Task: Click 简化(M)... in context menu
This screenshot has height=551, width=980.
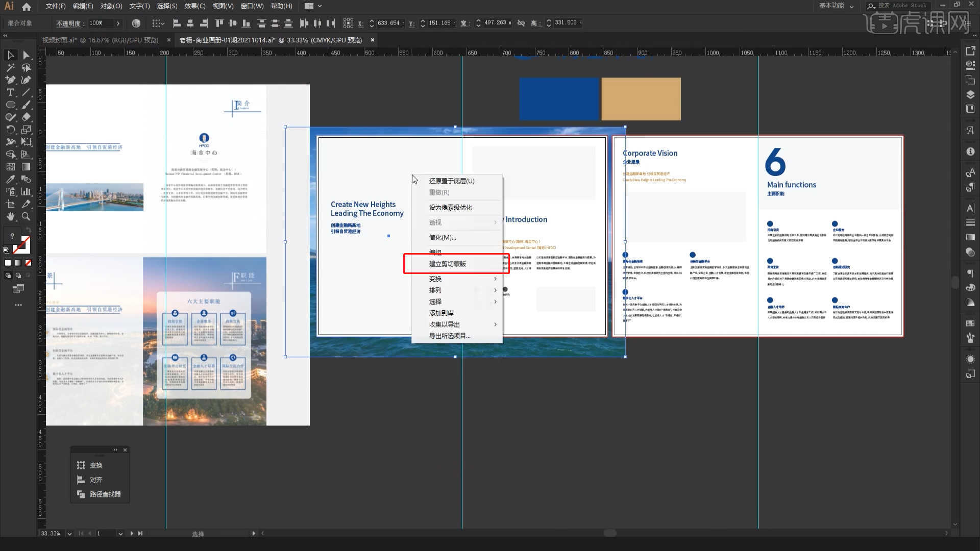Action: point(442,237)
